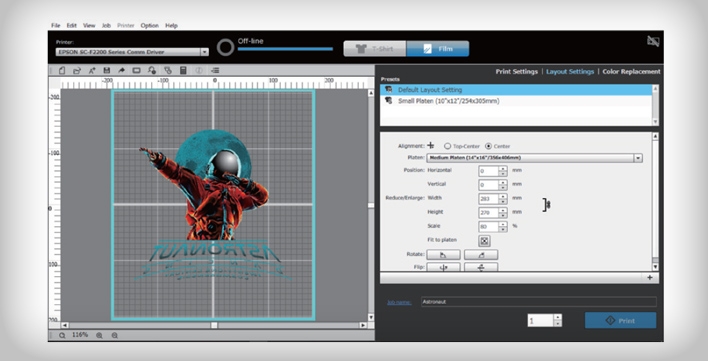Open the Job menu
This screenshot has height=361, width=708.
(x=106, y=26)
